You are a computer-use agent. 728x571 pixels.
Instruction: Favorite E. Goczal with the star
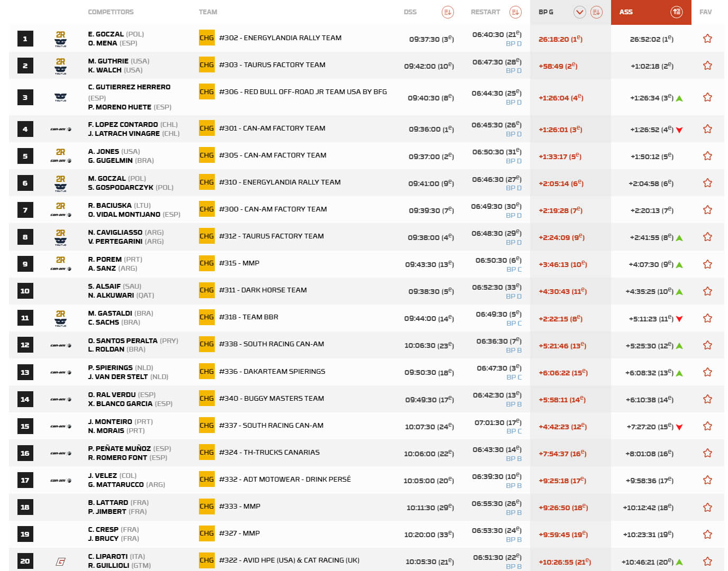click(x=707, y=39)
